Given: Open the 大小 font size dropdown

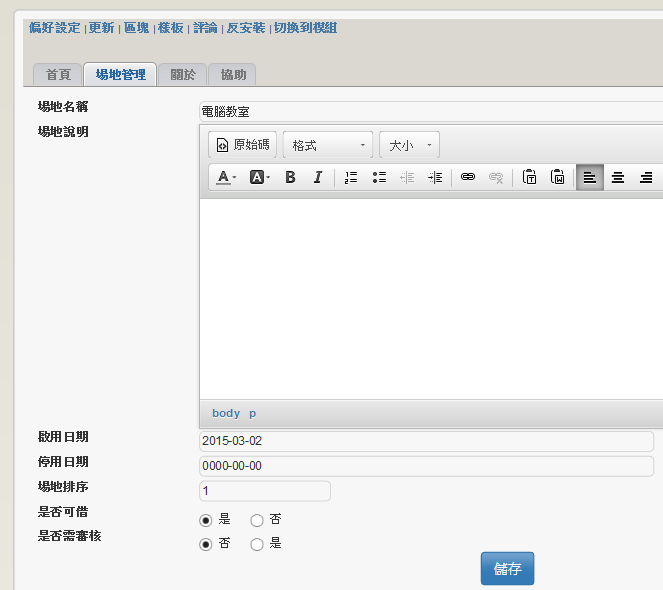Looking at the screenshot, I should click(410, 146).
